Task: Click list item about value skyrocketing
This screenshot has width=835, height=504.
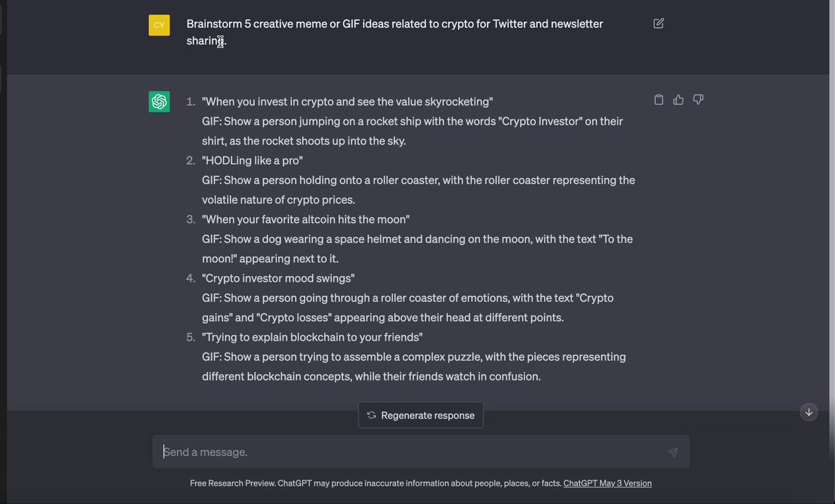Action: (347, 101)
